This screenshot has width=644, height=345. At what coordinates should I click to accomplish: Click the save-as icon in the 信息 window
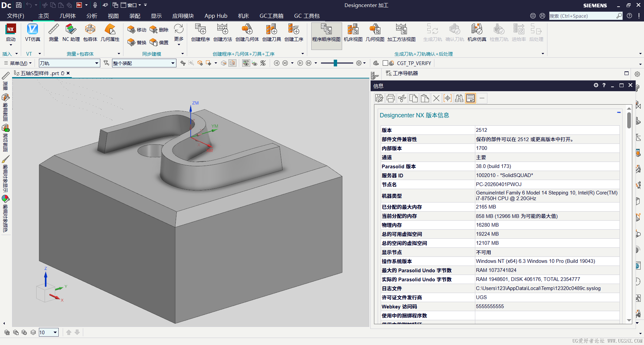(x=379, y=98)
